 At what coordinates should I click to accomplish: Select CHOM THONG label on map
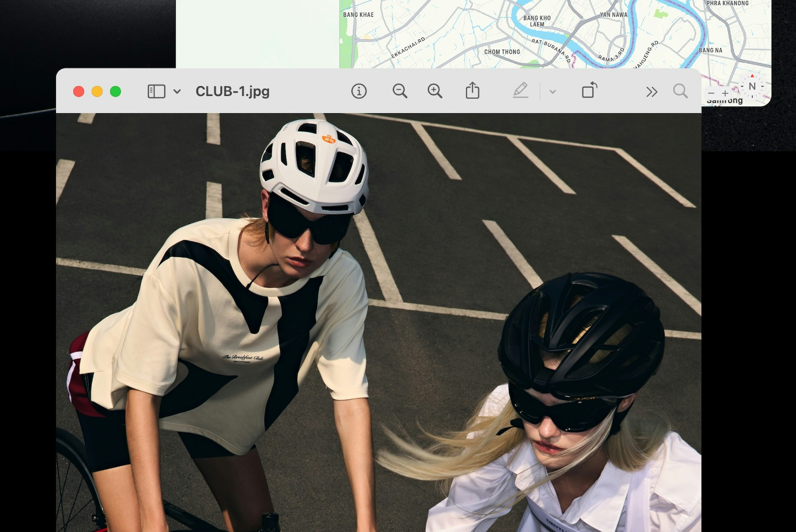point(502,52)
